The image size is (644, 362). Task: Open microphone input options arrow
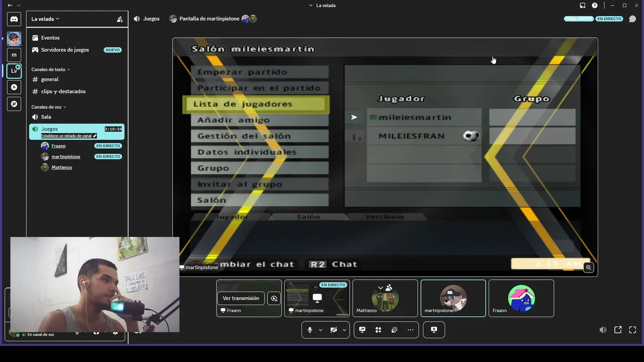click(x=320, y=330)
